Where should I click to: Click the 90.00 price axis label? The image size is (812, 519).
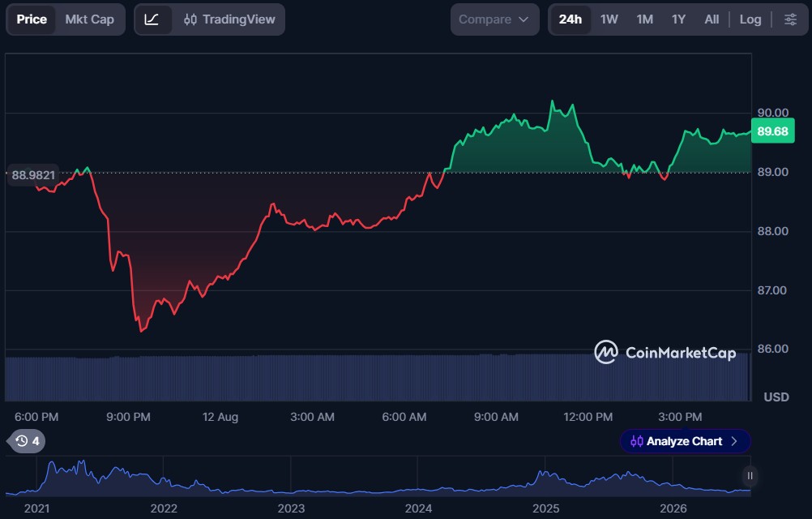tap(773, 113)
